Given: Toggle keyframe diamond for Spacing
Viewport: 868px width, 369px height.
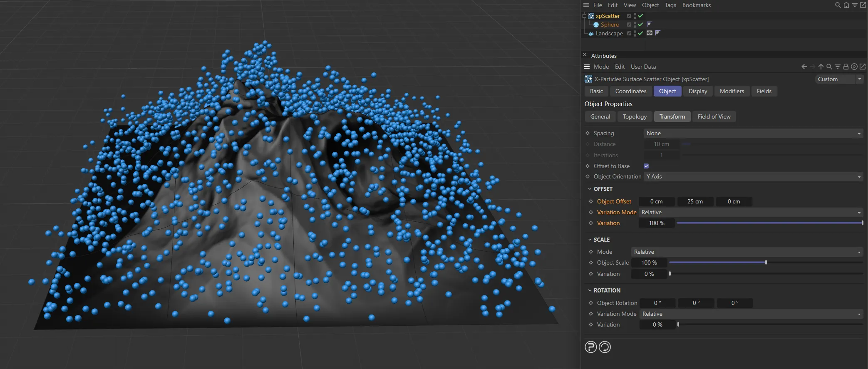Looking at the screenshot, I should tap(588, 133).
